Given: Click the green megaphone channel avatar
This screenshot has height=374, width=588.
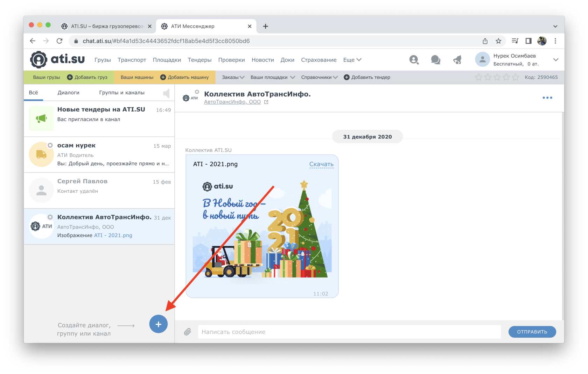Looking at the screenshot, I should pos(41,118).
